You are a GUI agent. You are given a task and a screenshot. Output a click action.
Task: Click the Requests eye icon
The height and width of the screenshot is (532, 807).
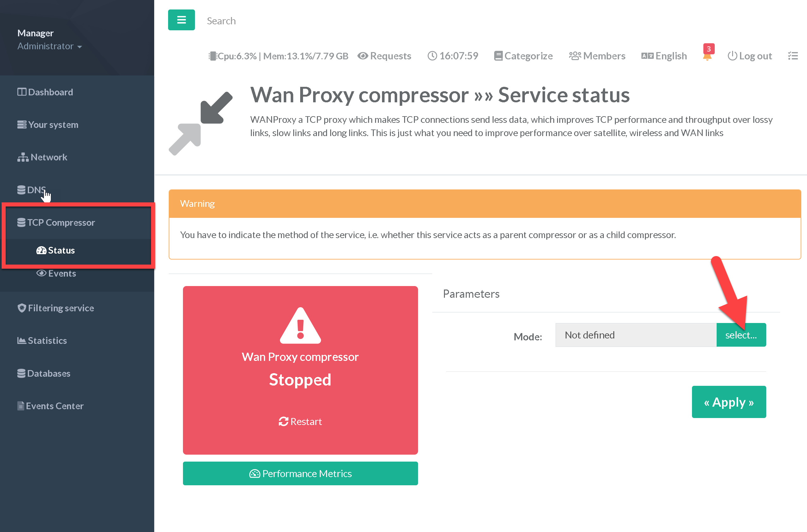point(363,56)
